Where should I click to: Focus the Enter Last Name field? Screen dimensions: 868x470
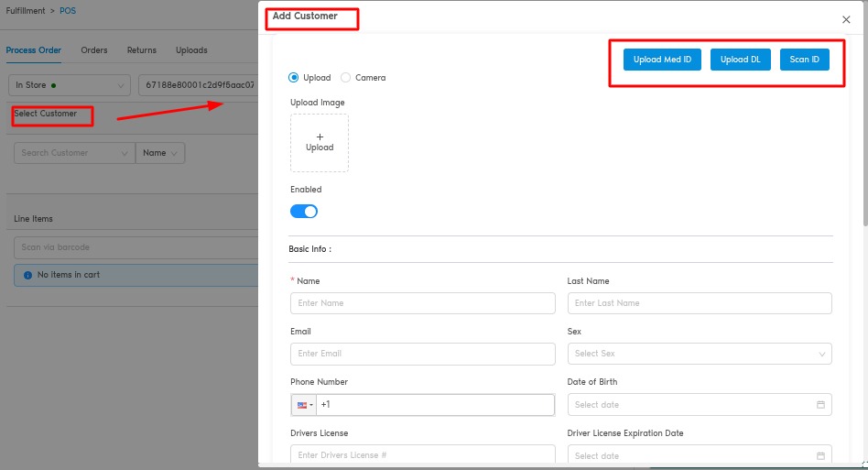point(700,303)
